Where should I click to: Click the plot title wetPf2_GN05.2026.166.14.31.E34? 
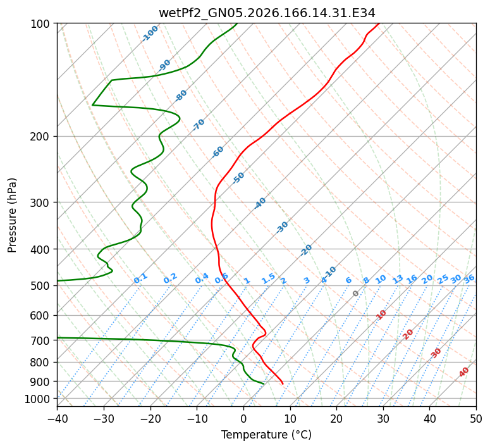267,13
